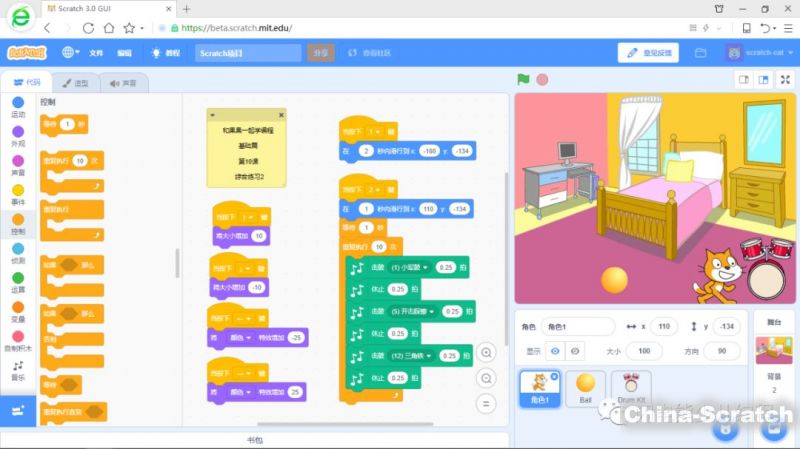
Task: Click the green flag to run
Action: [523, 79]
